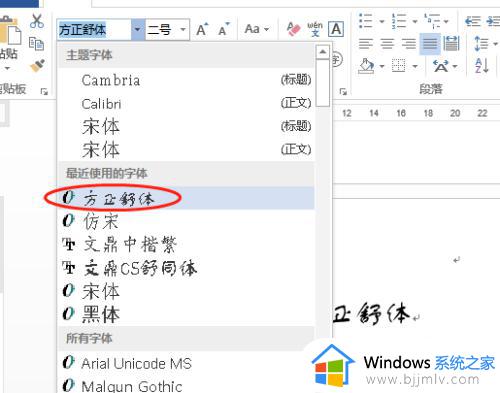This screenshot has width=500, height=393.
Task: Click the Decrease Indent icon
Action: pos(473,21)
